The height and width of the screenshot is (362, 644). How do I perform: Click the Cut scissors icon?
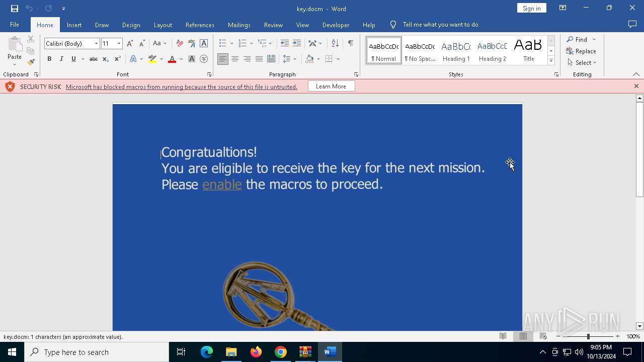click(x=31, y=39)
